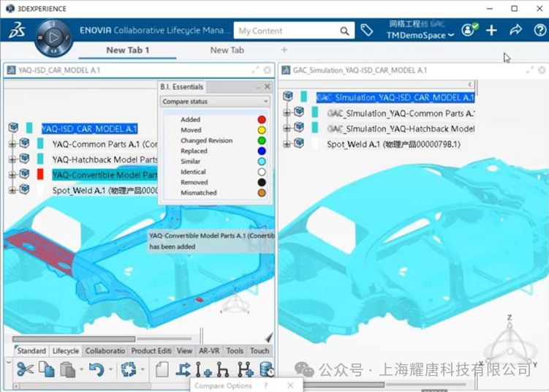Close the B.I. Essentials panel
The image size is (549, 392).
(x=268, y=86)
